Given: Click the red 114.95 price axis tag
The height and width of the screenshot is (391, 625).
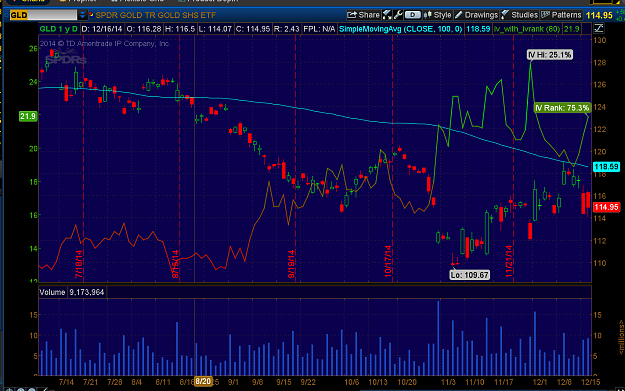Looking at the screenshot, I should pyautogui.click(x=606, y=207).
